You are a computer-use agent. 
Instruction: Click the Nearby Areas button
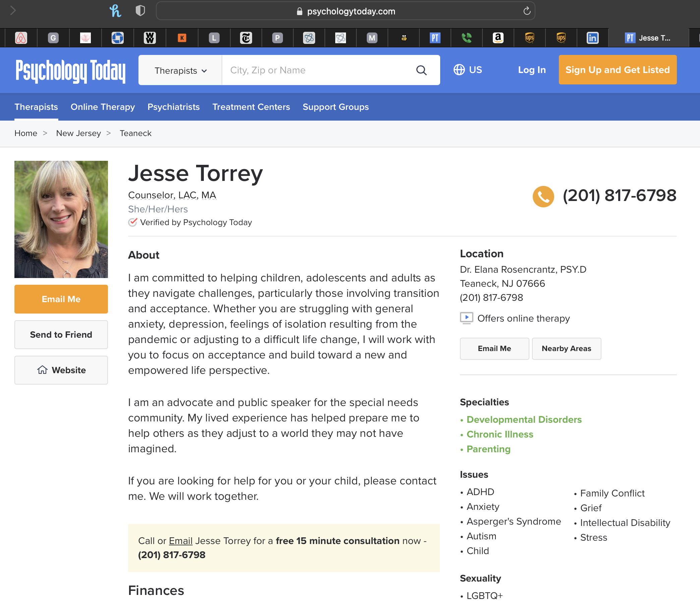(566, 348)
